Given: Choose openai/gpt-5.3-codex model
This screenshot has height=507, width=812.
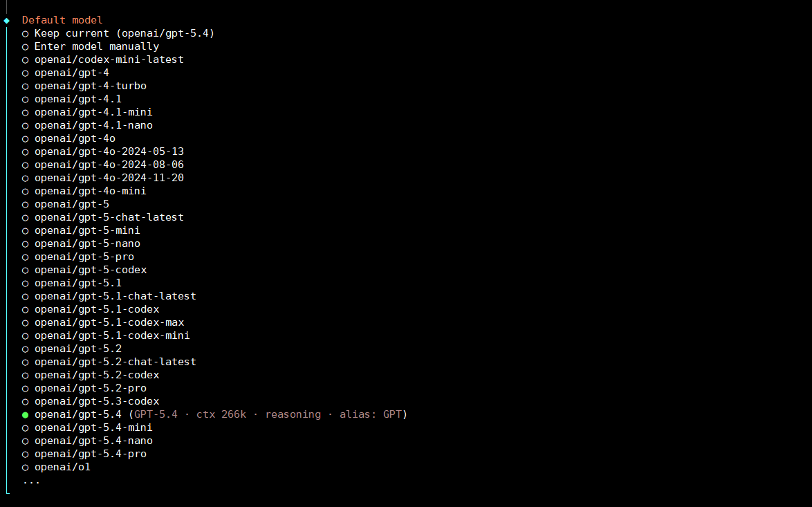Looking at the screenshot, I should coord(97,401).
